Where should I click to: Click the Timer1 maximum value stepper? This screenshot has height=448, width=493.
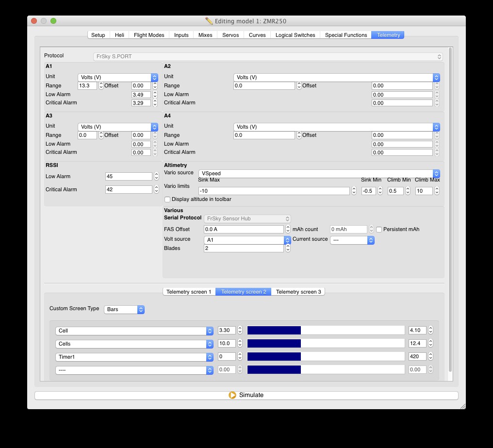430,357
